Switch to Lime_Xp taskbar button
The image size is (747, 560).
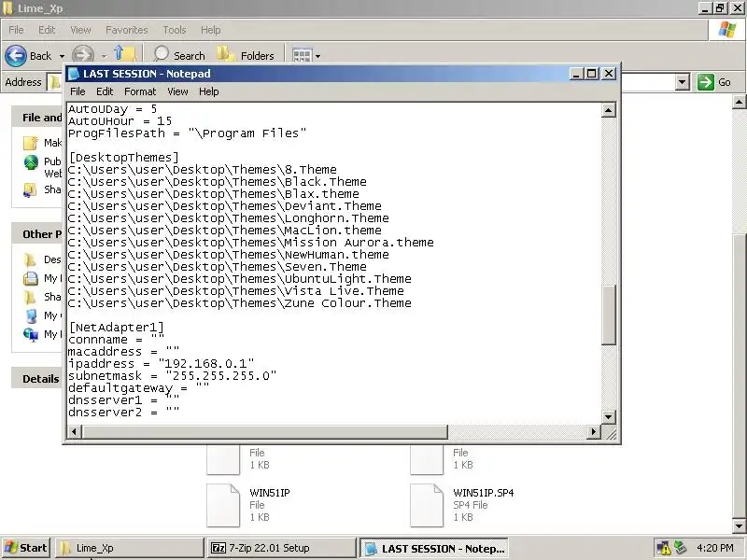coord(130,548)
